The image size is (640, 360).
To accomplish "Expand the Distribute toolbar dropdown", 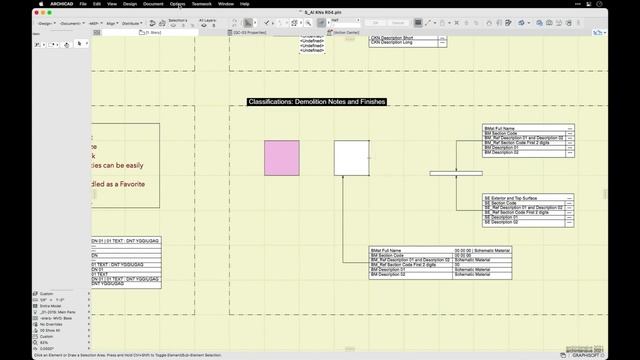I will point(132,23).
